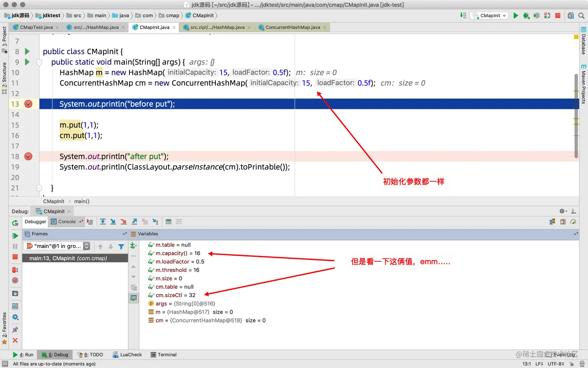
Task: Resume program from debug sidebar
Action: click(15, 236)
